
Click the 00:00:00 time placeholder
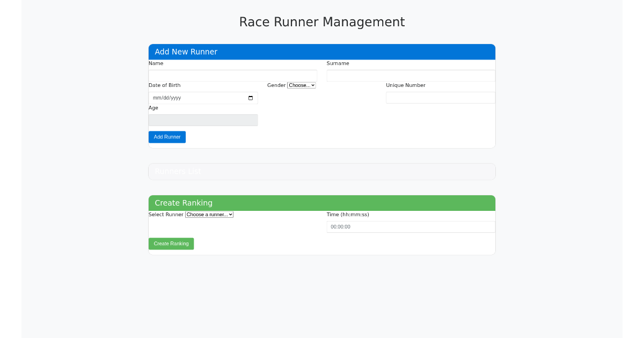(340, 226)
